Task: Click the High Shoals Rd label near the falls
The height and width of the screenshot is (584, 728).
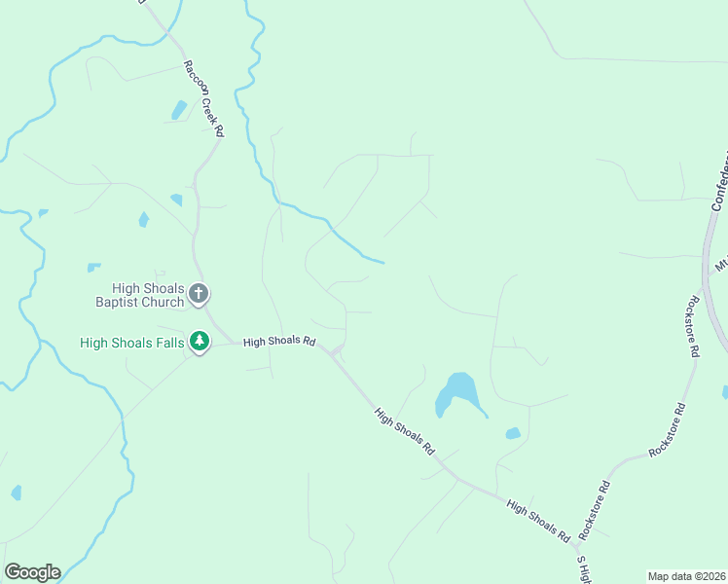Action: (279, 342)
